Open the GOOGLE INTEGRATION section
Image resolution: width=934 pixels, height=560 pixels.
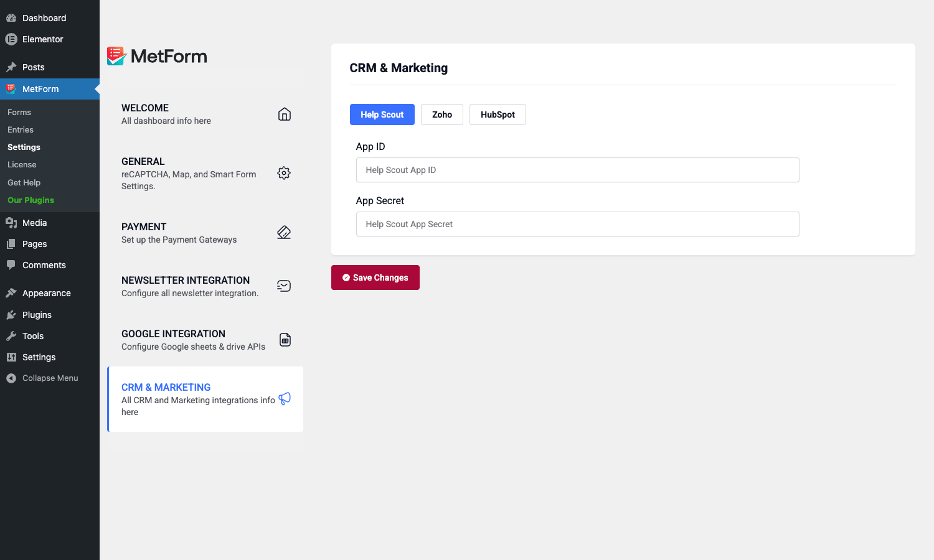[205, 340]
